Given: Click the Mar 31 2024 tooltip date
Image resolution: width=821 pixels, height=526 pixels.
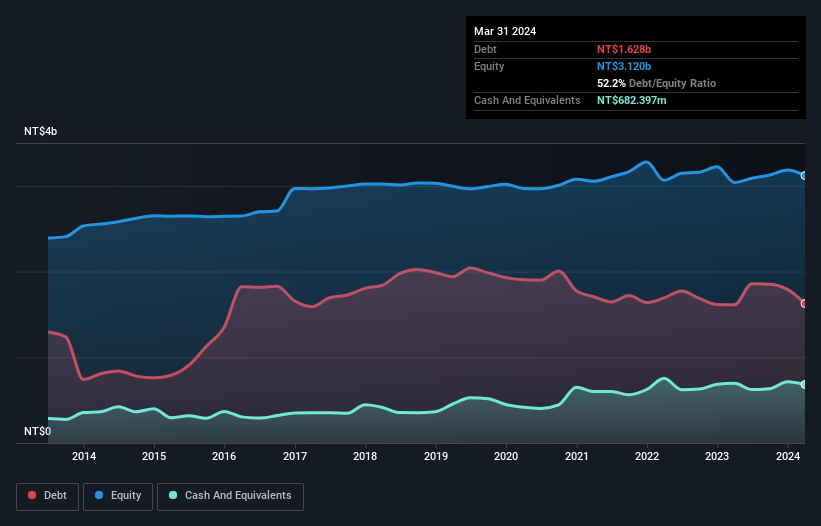Looking at the screenshot, I should click(505, 31).
